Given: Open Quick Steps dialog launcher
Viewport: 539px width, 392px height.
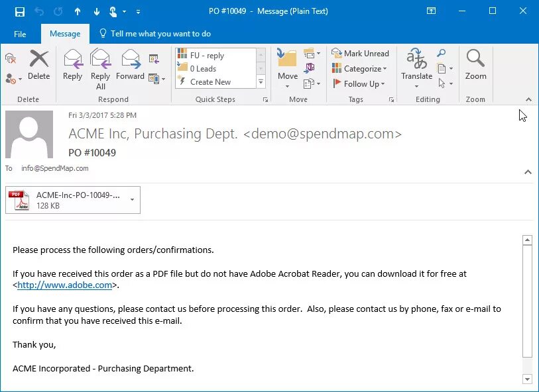Looking at the screenshot, I should [265, 99].
